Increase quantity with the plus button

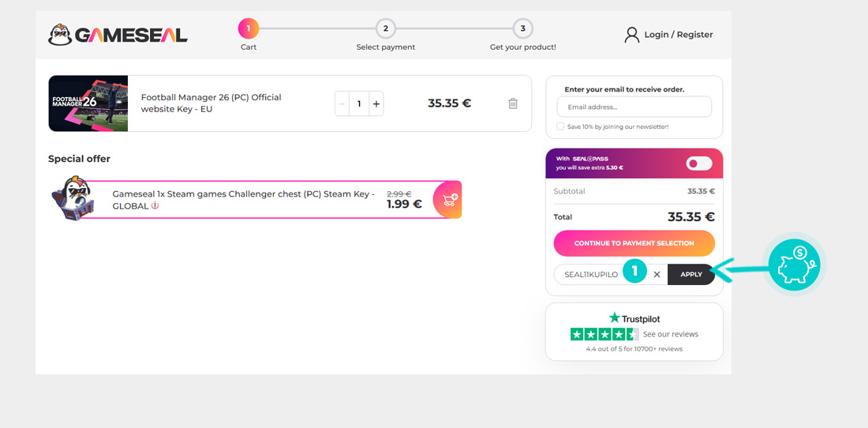point(376,103)
